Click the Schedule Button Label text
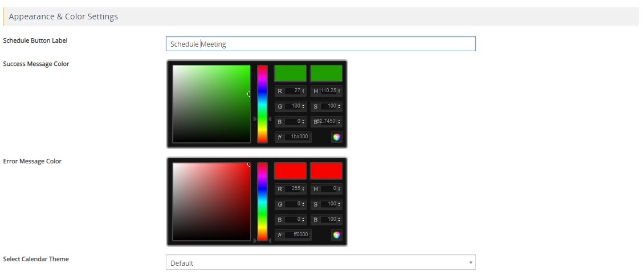Viewport: 644px width, 276px height. 35,40
